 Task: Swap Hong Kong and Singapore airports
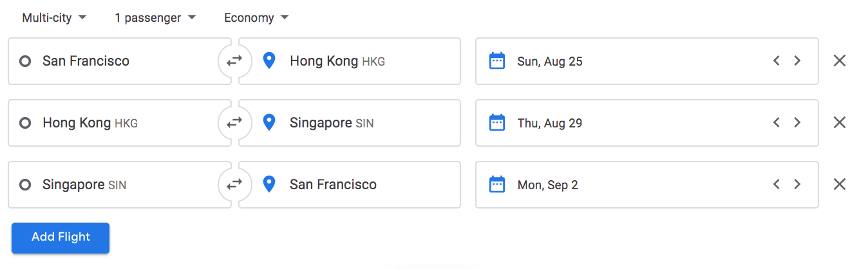pyautogui.click(x=234, y=123)
